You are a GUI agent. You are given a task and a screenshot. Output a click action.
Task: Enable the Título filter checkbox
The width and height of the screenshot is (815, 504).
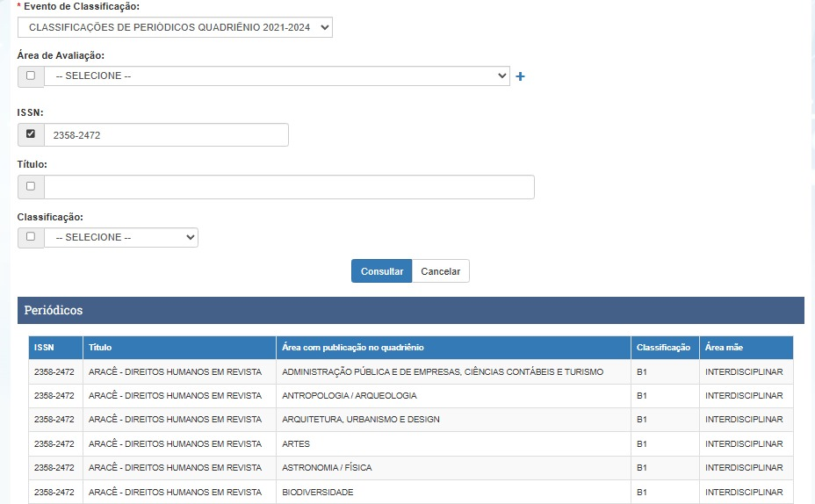[x=31, y=186]
